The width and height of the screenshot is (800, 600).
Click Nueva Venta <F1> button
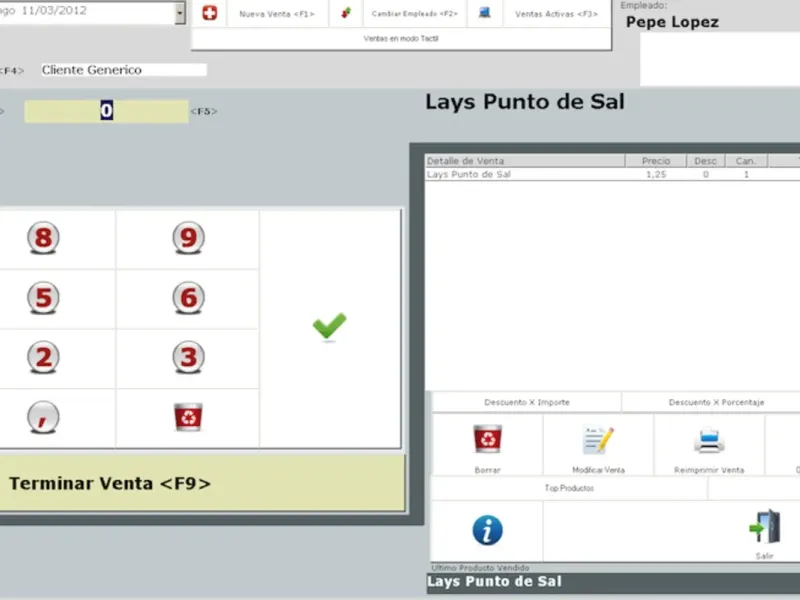tap(277, 14)
